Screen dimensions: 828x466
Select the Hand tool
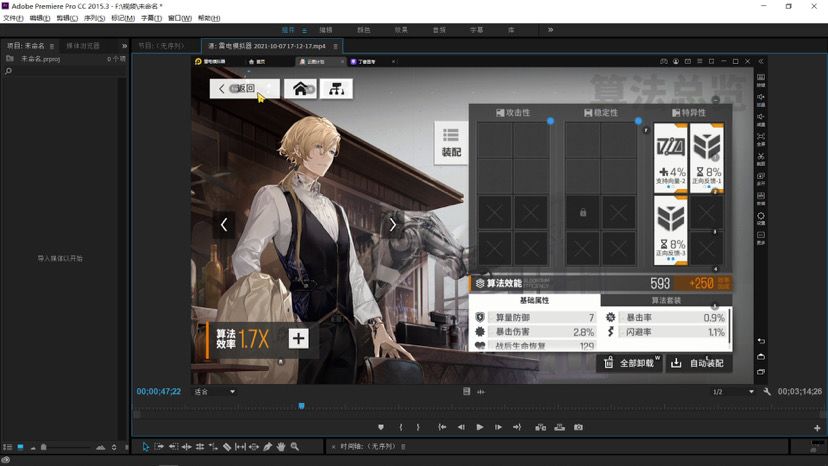pos(281,447)
